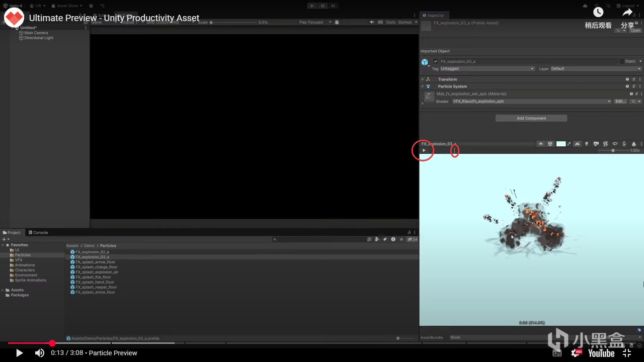This screenshot has width=644, height=362.
Task: Open the Project panel add (+) menu
Action: point(5,239)
